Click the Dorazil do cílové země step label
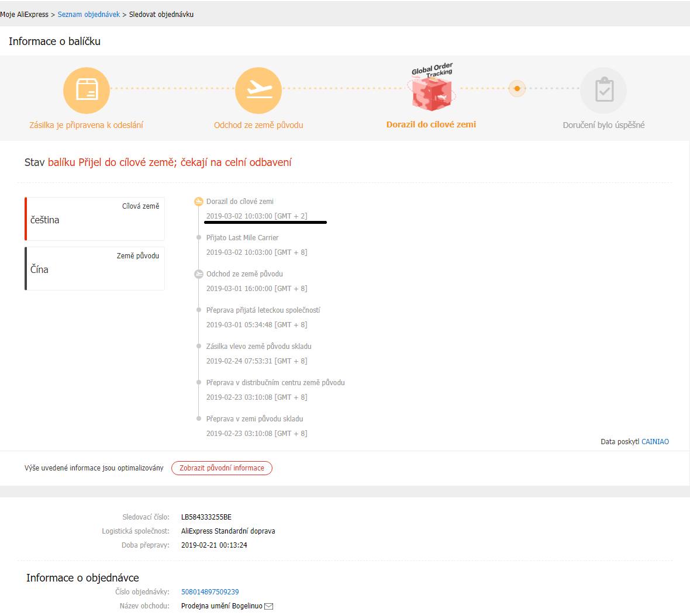The width and height of the screenshot is (690, 616). [x=431, y=124]
